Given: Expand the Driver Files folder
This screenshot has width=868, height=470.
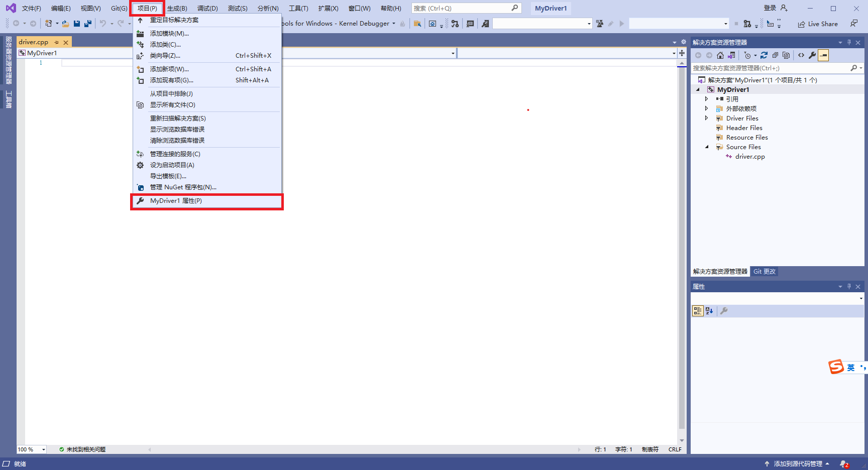Looking at the screenshot, I should (x=707, y=118).
